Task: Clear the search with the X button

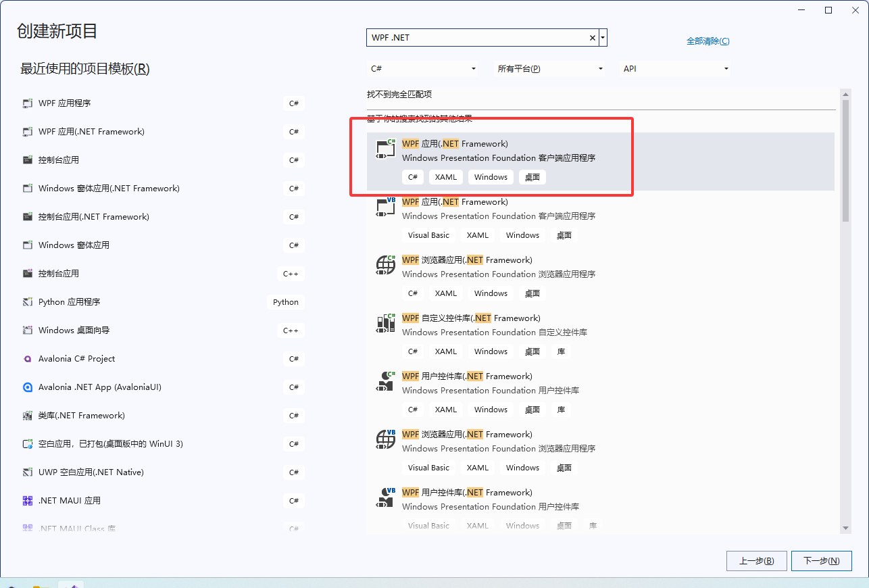Action: click(591, 37)
